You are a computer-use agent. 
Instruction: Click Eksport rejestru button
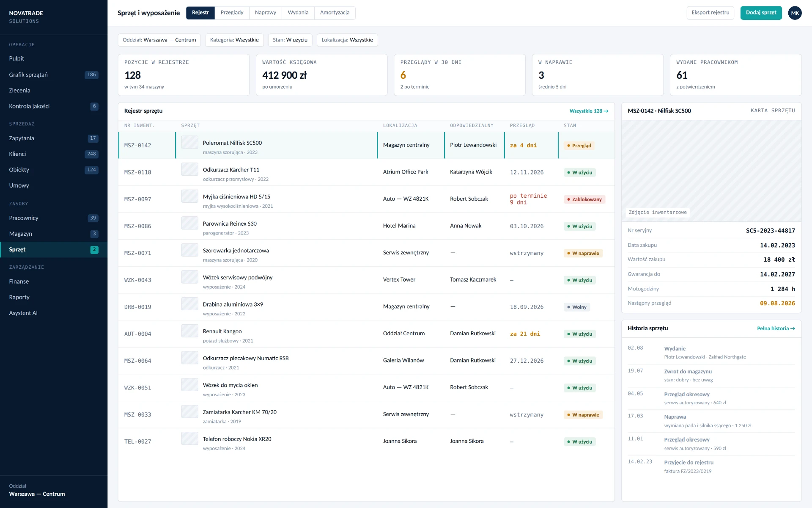pos(710,13)
